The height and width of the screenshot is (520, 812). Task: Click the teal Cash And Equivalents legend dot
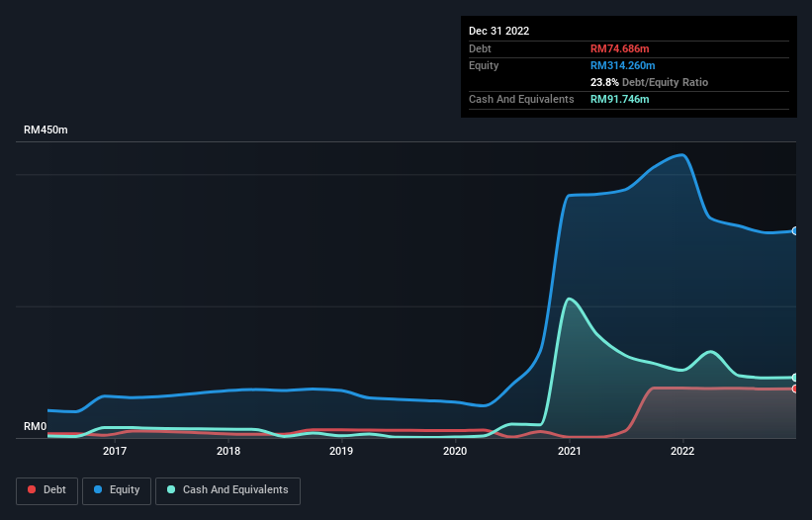[x=171, y=489]
